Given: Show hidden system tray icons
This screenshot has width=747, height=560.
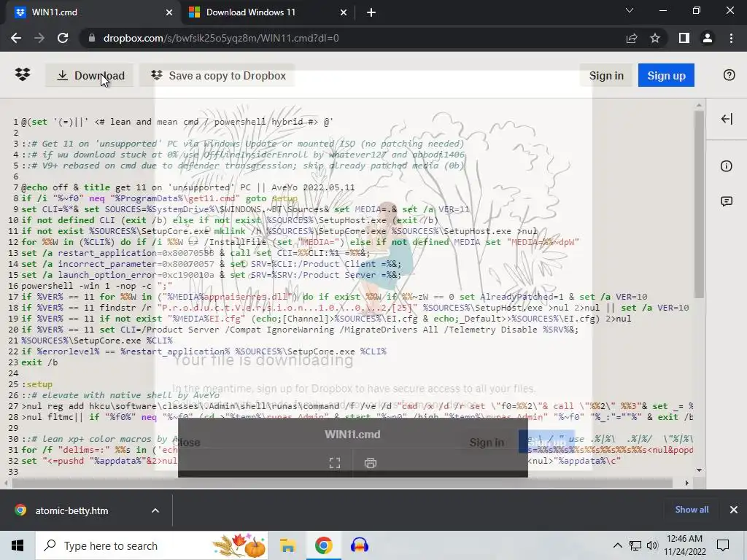Looking at the screenshot, I should point(617,545).
